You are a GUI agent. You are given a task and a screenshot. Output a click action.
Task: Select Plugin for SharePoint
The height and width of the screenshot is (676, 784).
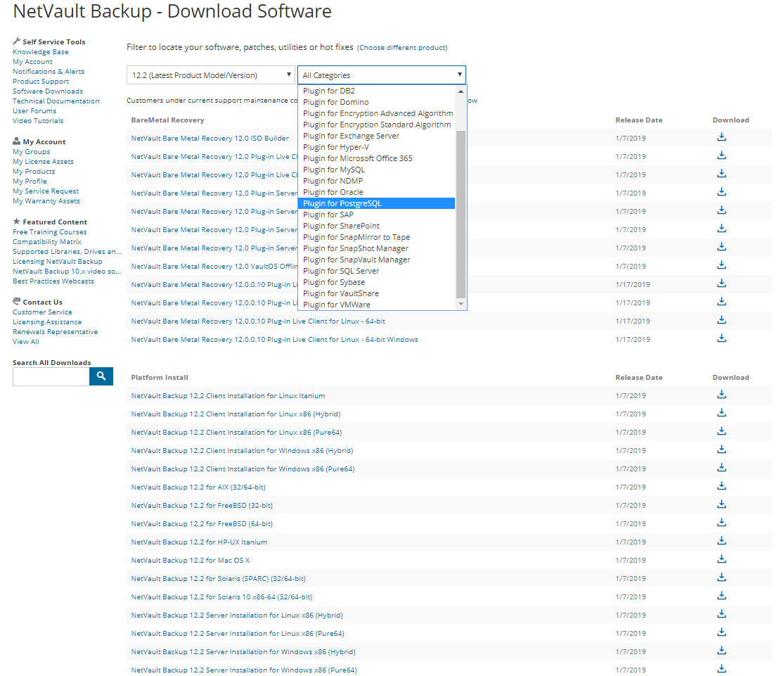[x=376, y=227]
